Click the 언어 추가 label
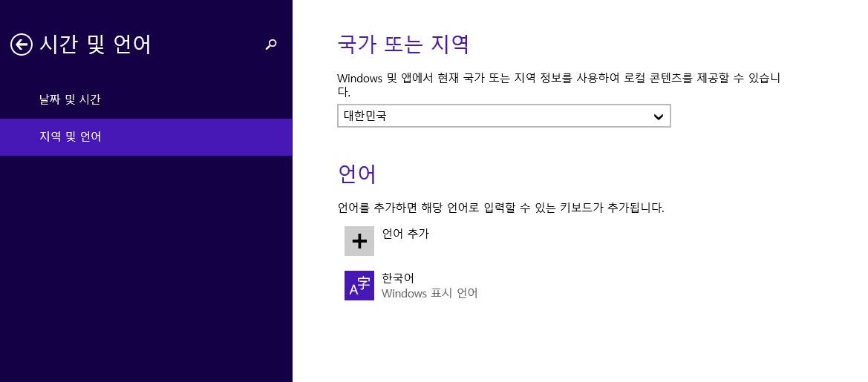Screen dimensions: 868x382 click(405, 234)
